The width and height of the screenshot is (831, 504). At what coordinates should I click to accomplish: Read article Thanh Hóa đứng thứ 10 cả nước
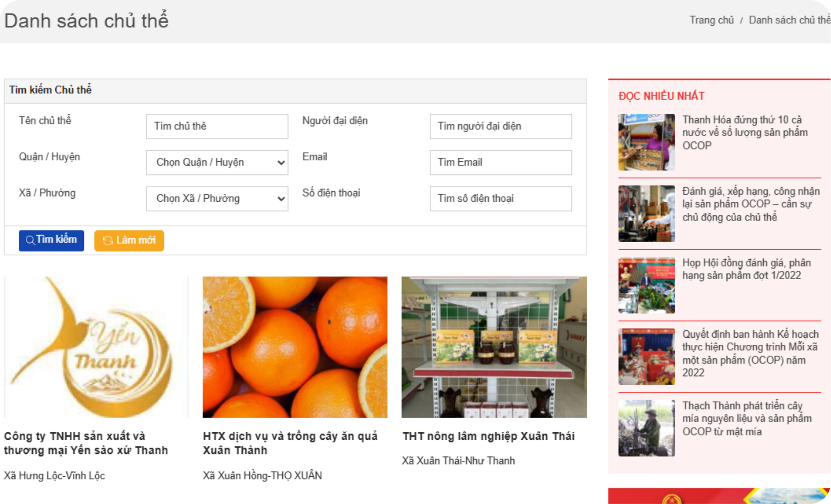[745, 132]
